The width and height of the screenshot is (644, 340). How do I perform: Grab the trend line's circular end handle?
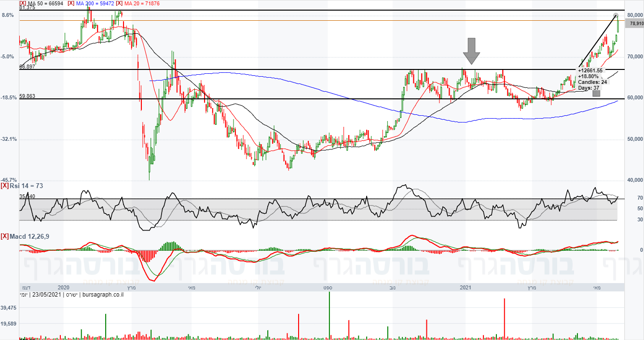click(616, 15)
